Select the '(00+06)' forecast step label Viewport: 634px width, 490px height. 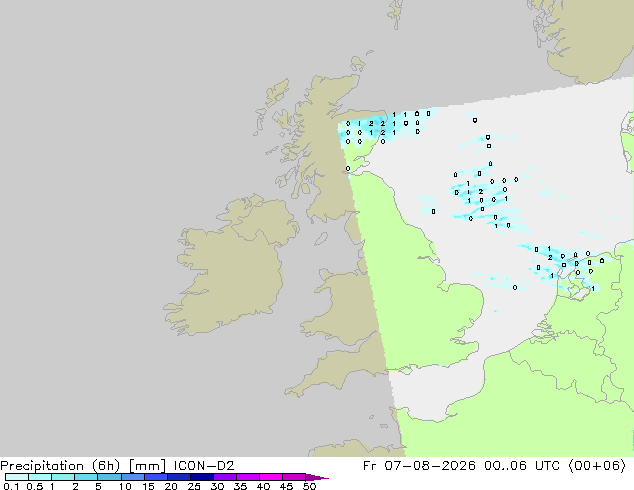click(597, 466)
